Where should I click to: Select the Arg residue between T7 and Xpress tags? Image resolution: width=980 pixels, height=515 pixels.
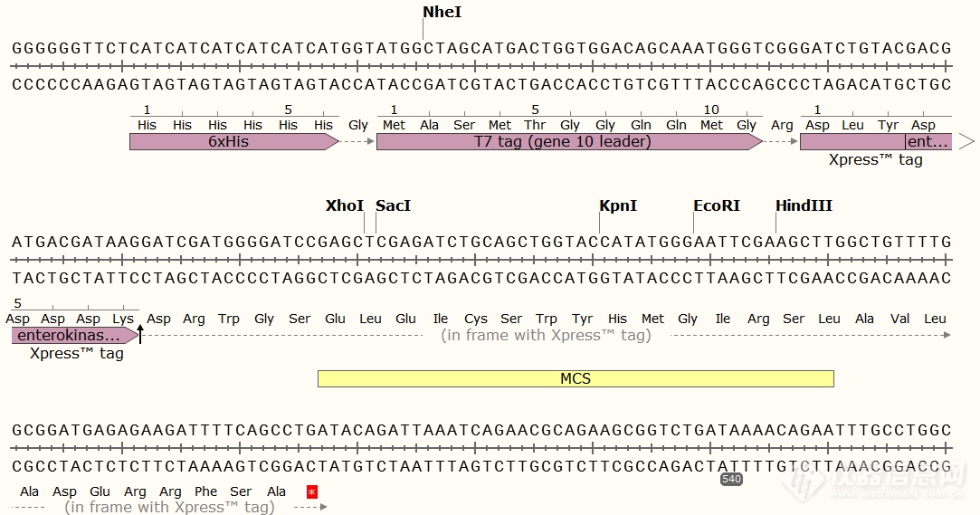click(782, 125)
